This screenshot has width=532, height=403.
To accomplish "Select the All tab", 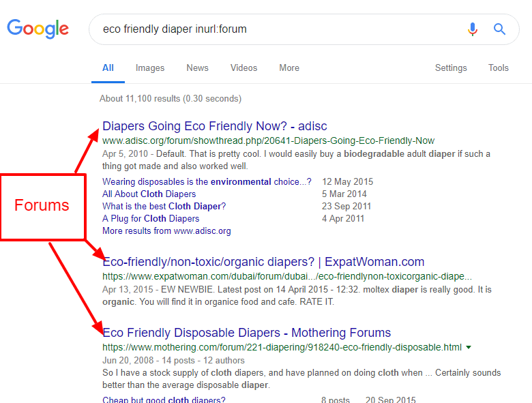I will [x=108, y=68].
